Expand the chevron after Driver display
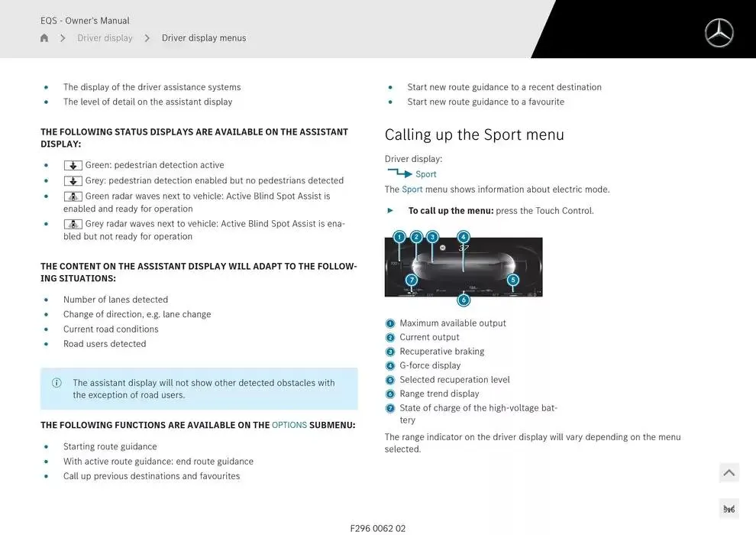This screenshot has width=756, height=535. pyautogui.click(x=147, y=37)
